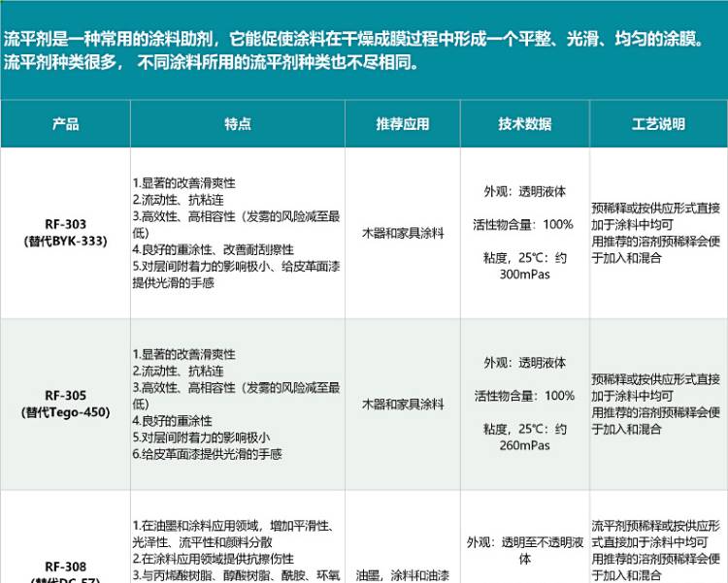This screenshot has height=583, width=728.
Task: Click the RF-305 features list cell
Action: 236,404
